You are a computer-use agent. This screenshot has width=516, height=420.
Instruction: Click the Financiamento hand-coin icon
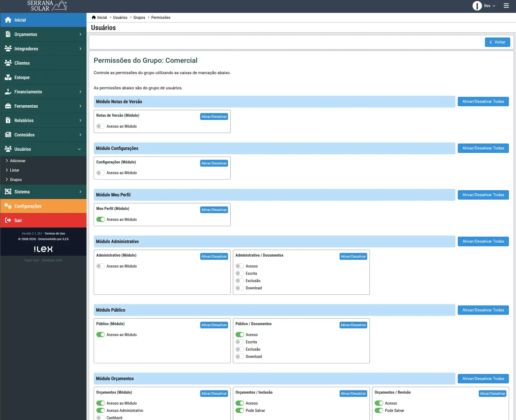(x=8, y=92)
